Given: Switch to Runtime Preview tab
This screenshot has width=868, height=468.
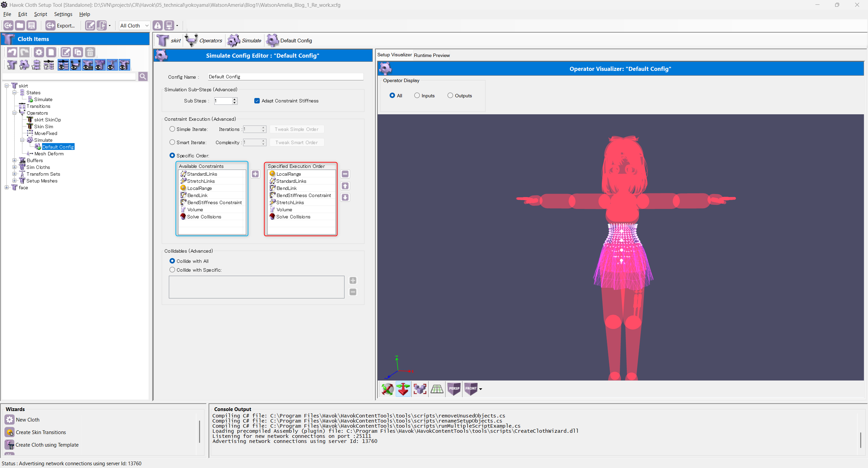Looking at the screenshot, I should [432, 55].
